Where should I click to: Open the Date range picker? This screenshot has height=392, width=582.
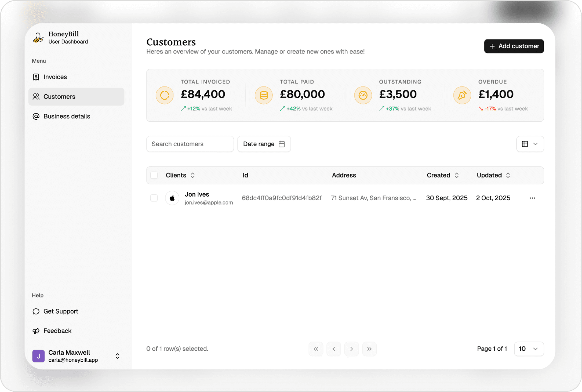(264, 144)
